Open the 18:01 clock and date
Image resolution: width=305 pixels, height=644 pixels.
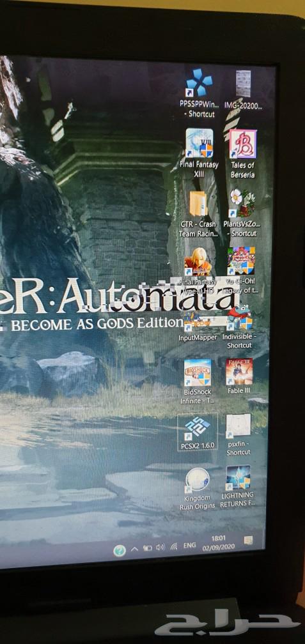(218, 542)
